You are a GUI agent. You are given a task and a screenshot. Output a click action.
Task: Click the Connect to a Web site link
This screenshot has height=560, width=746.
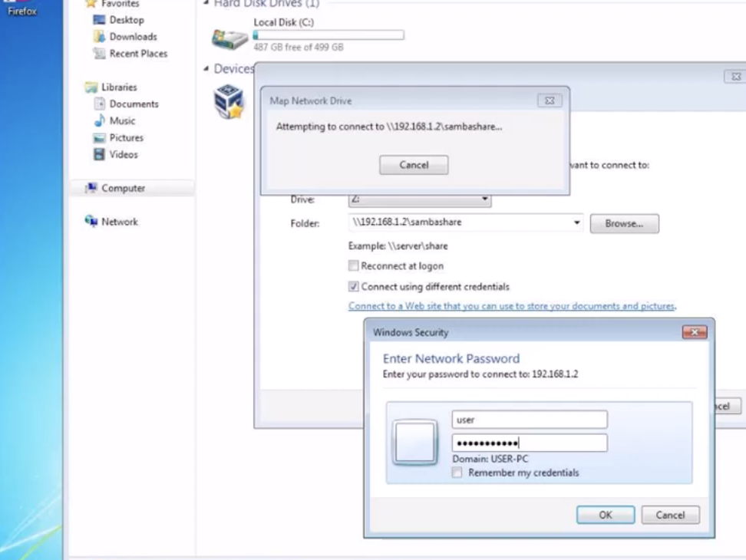(x=512, y=306)
